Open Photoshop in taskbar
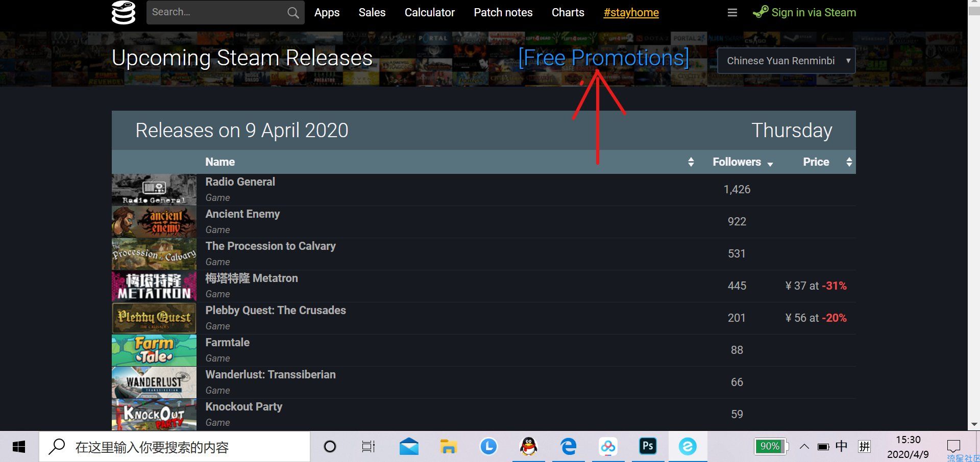Screen dimensions: 980x462 [648, 447]
